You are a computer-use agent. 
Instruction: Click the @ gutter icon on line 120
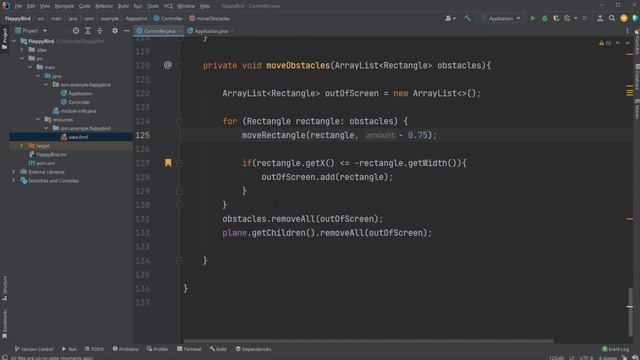[x=168, y=65]
